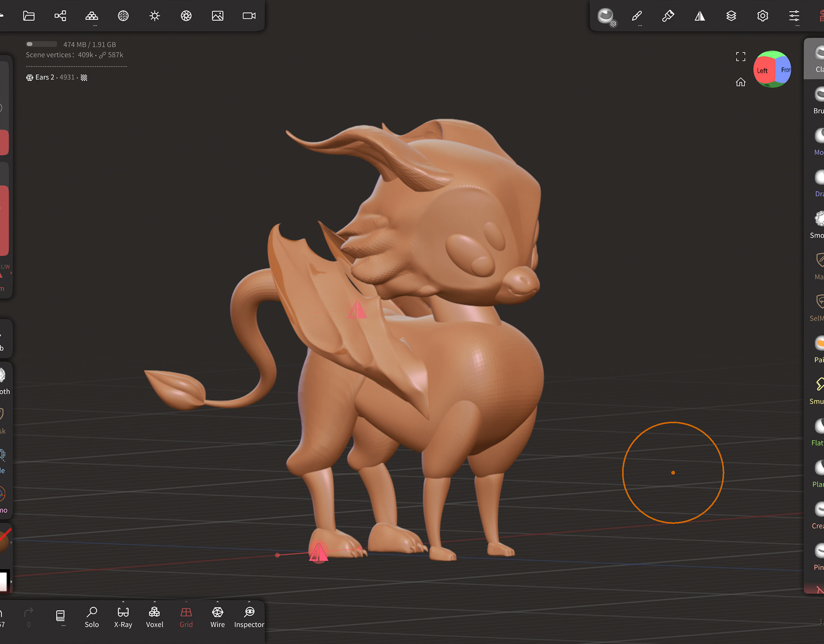Viewport: 824px width, 644px height.
Task: Open the Scene hierarchy menu
Action: tap(60, 16)
